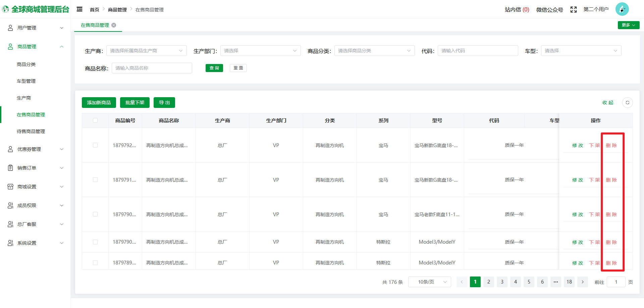The image size is (644, 308).
Task: Go to next page arrow
Action: click(x=583, y=282)
